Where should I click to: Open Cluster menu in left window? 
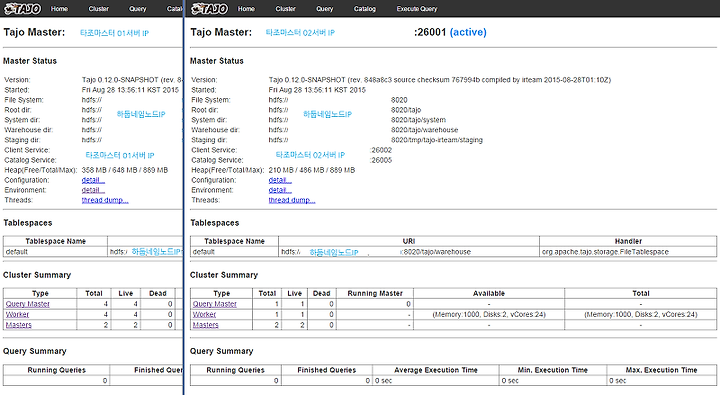[x=99, y=9]
